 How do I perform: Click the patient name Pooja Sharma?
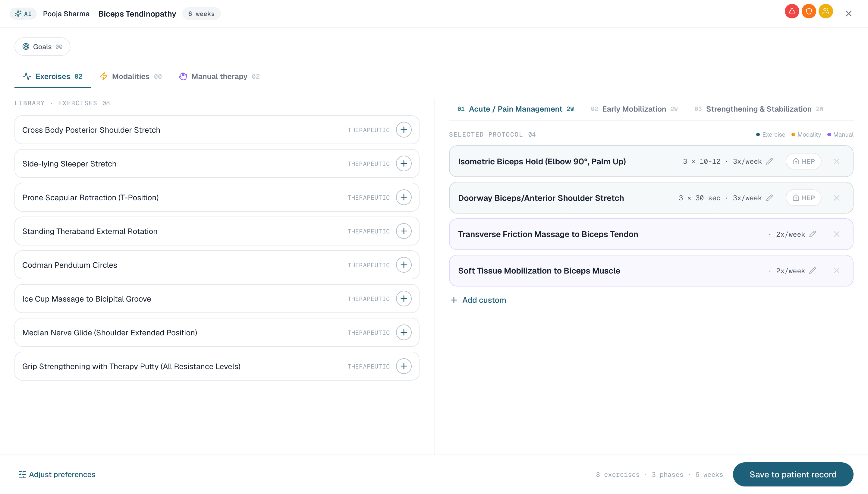pyautogui.click(x=66, y=14)
